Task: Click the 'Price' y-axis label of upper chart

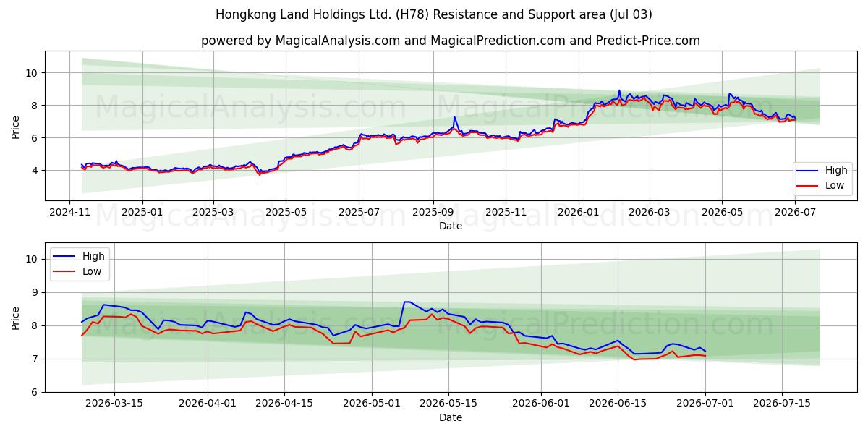Action: pos(16,127)
